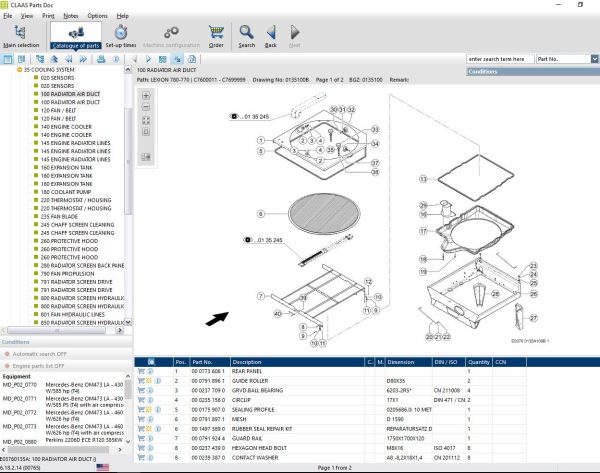The height and width of the screenshot is (473, 600).
Task: Select 235 FAN BLADE in tree
Action: [x=59, y=216]
